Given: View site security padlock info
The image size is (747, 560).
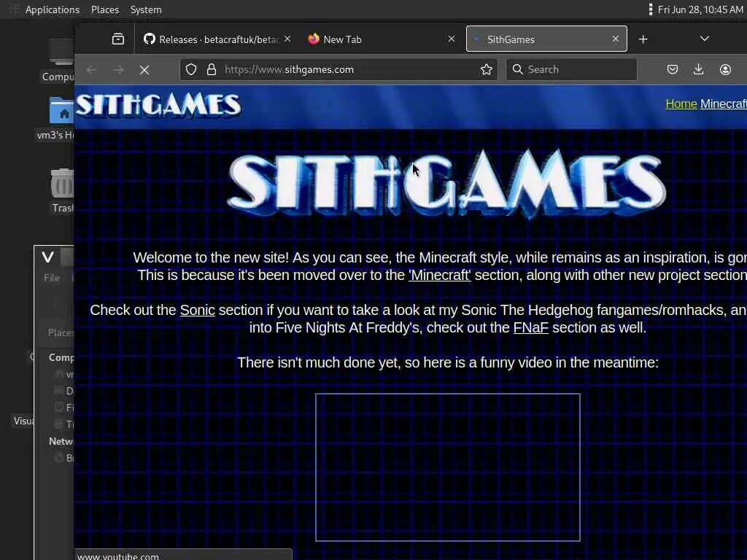Looking at the screenshot, I should click(212, 69).
